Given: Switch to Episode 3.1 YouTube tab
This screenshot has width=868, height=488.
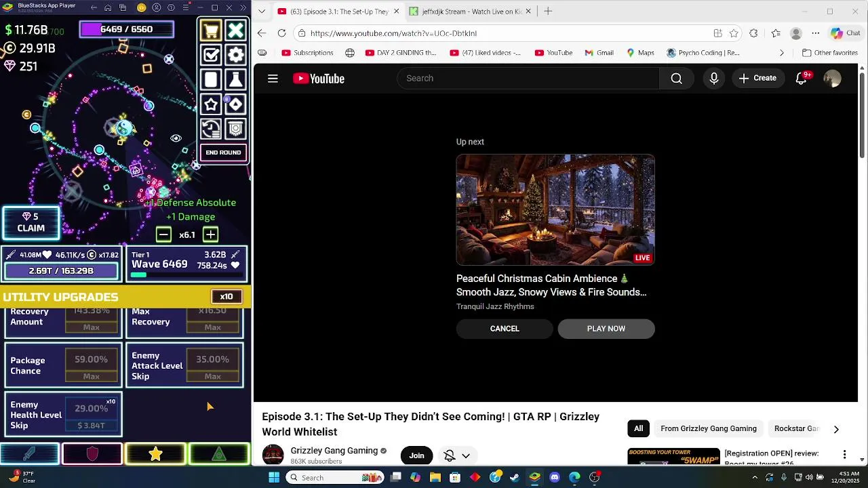Looking at the screenshot, I should 338,12.
